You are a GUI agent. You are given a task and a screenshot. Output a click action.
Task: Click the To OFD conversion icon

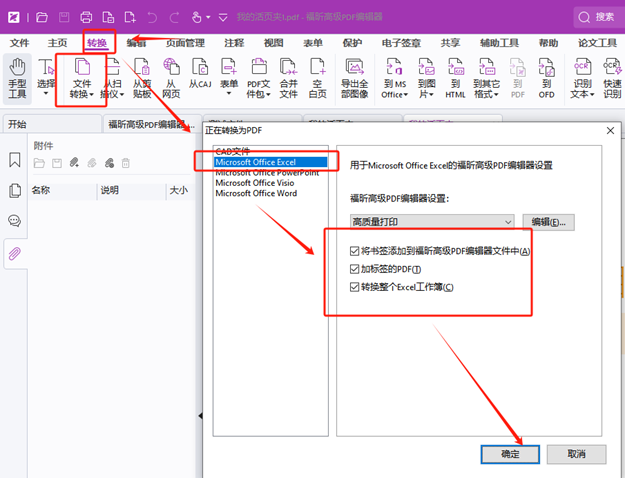[546, 78]
